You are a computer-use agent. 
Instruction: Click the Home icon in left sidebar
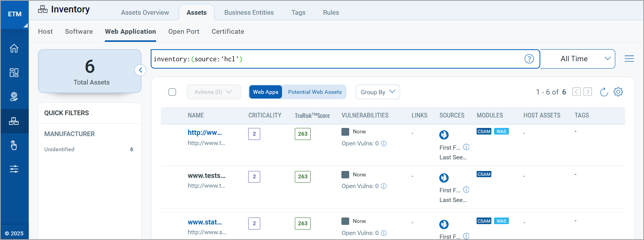pyautogui.click(x=14, y=48)
